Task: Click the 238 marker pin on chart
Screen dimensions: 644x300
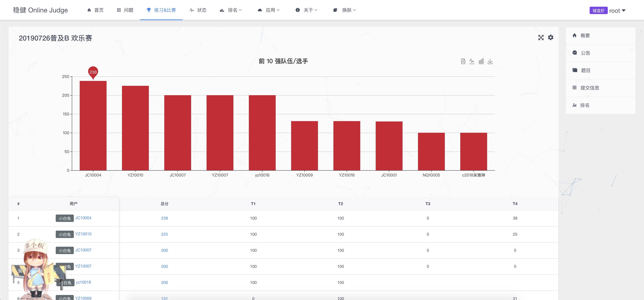Action: tap(93, 72)
